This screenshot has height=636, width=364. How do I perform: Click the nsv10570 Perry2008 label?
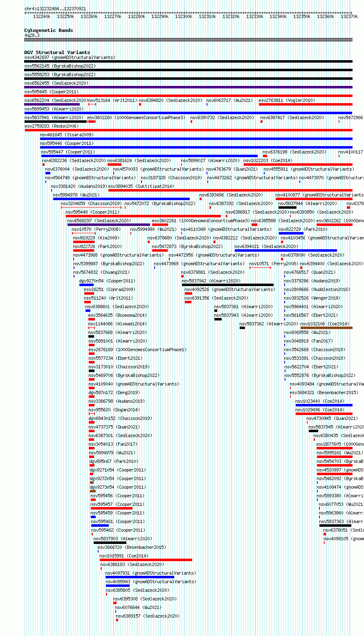pos(96,229)
